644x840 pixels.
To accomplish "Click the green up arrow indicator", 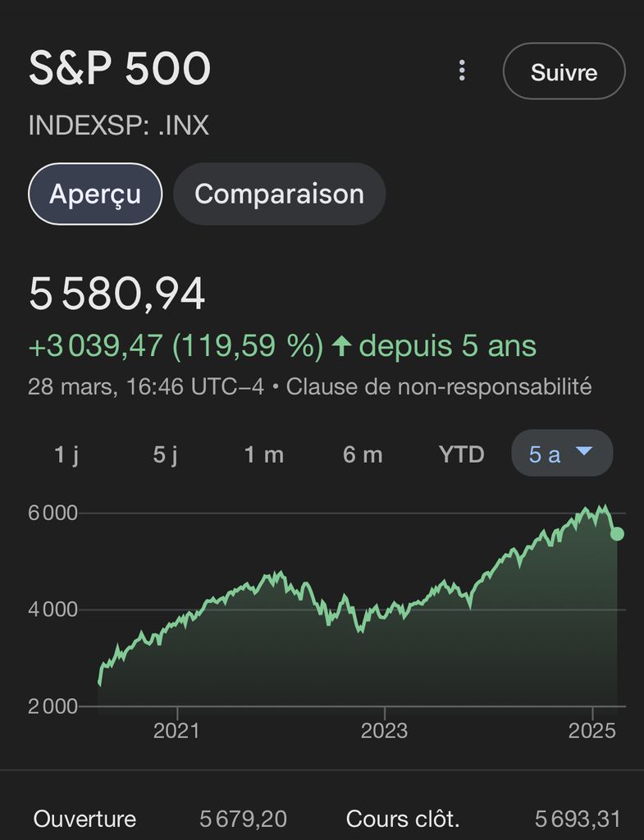I will click(341, 347).
